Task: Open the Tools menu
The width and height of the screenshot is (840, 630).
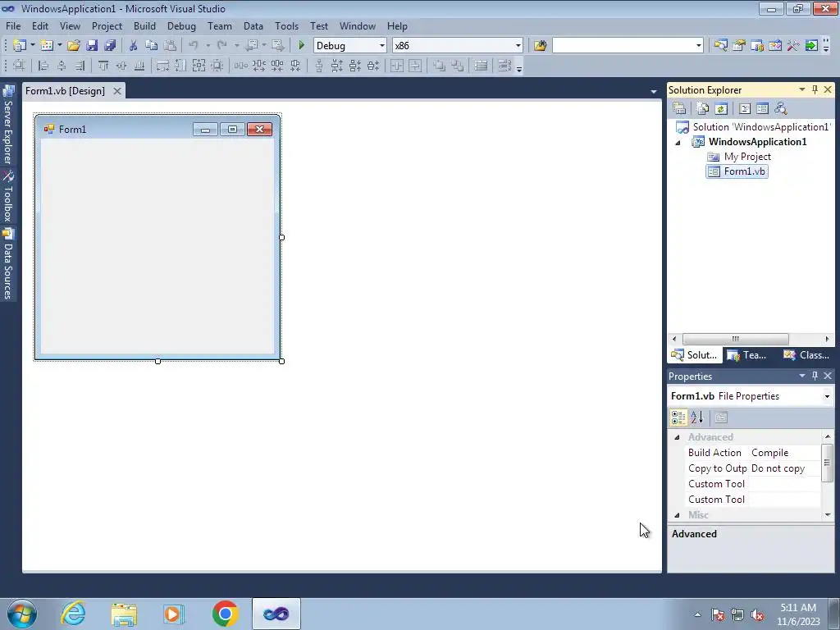Action: (x=286, y=25)
